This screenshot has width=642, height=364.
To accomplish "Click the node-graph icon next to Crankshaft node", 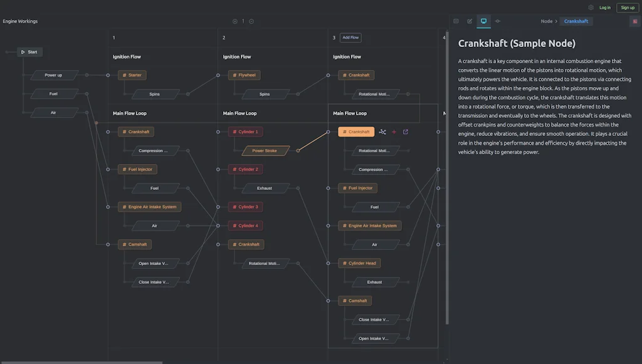I will click(382, 132).
